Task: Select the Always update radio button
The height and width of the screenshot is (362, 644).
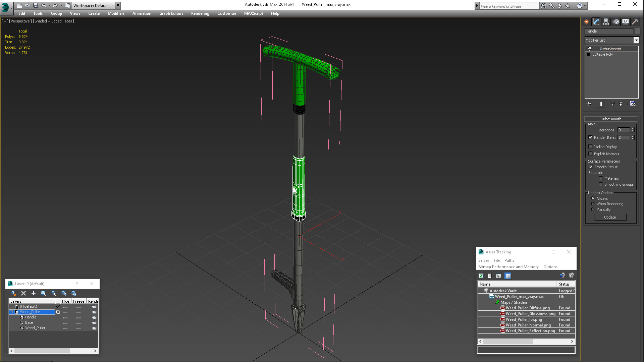Action: click(593, 198)
